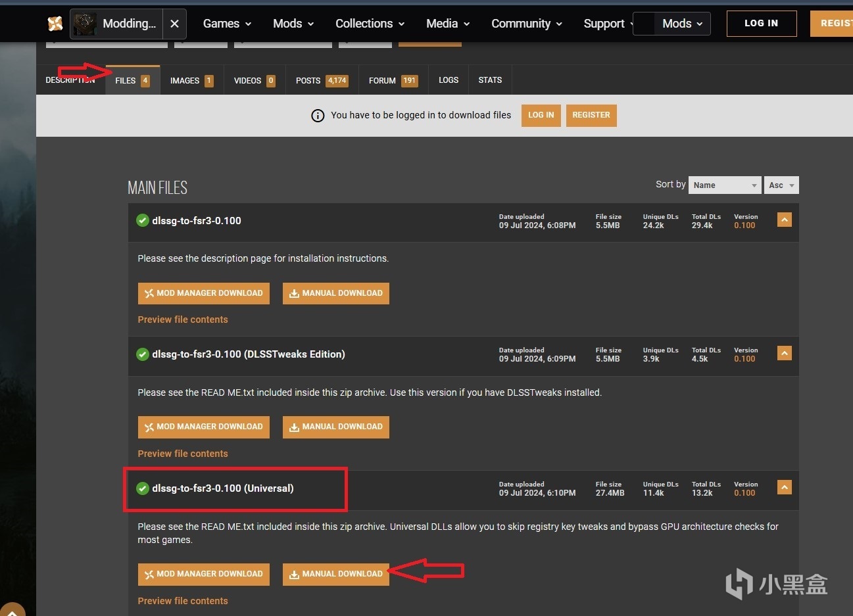The height and width of the screenshot is (616, 853).
Task: Click LOG IN in the download notice
Action: click(541, 115)
